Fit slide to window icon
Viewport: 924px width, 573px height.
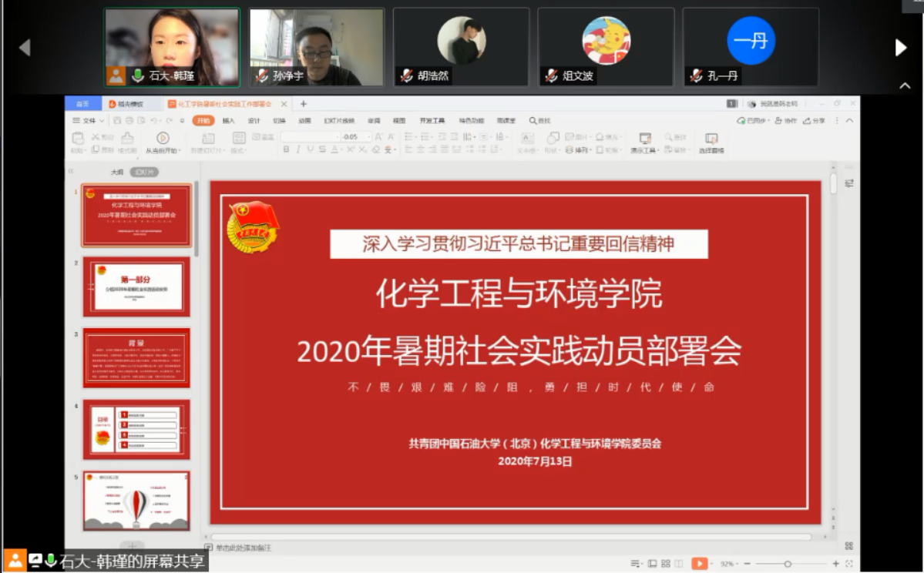tap(848, 564)
